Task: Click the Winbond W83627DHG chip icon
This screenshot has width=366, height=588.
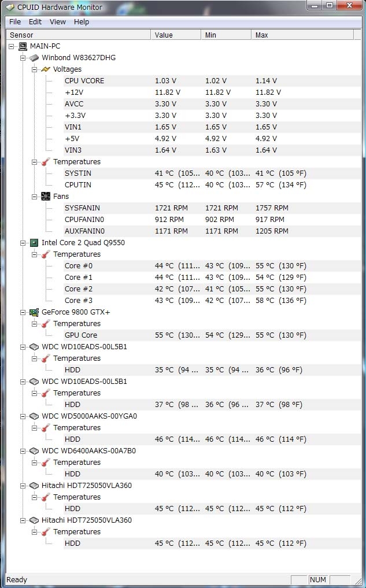Action: 35,58
